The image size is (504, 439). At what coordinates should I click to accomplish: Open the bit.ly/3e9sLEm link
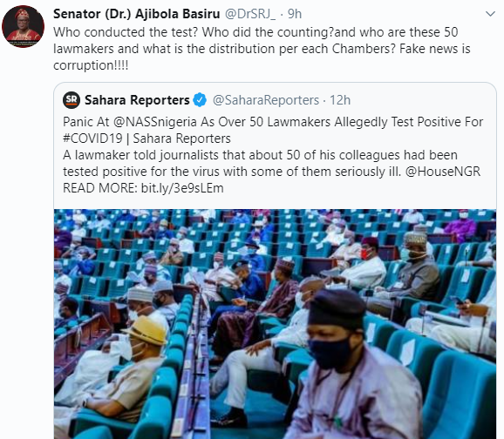click(182, 188)
